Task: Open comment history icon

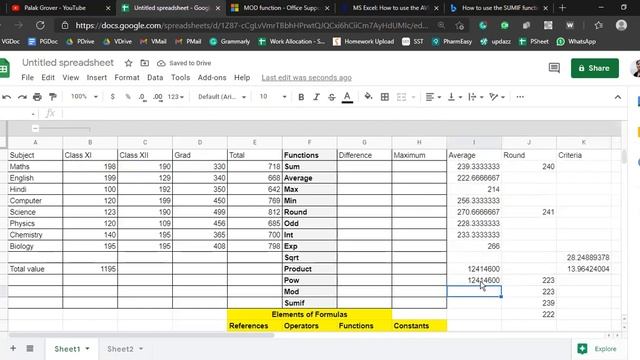Action: [x=554, y=68]
